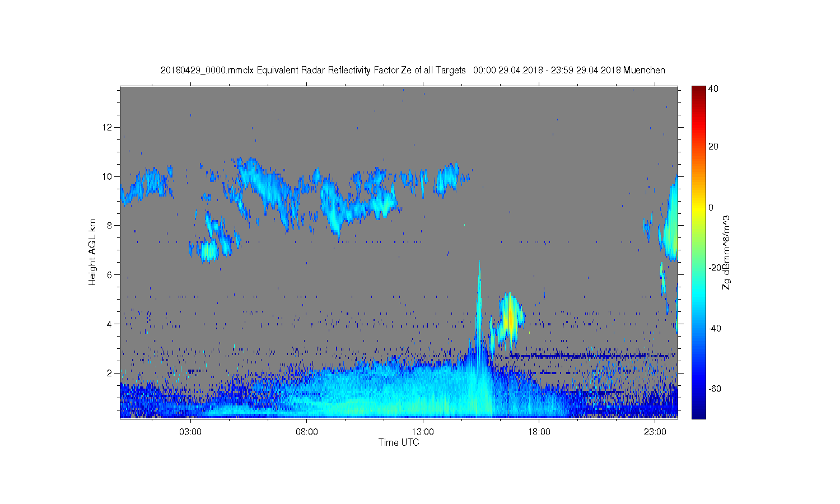Click the height tick label 6
Viewport: 840px width, 504px height.
110,274
